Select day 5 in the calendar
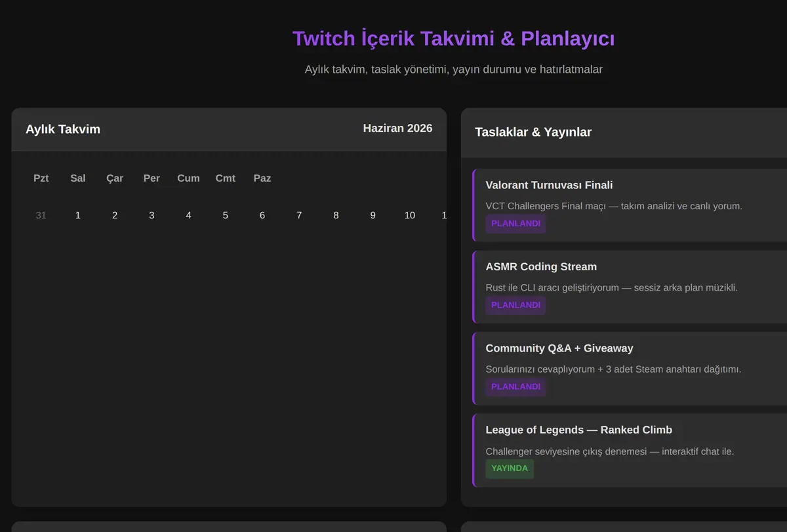The height and width of the screenshot is (532, 787). point(226,215)
